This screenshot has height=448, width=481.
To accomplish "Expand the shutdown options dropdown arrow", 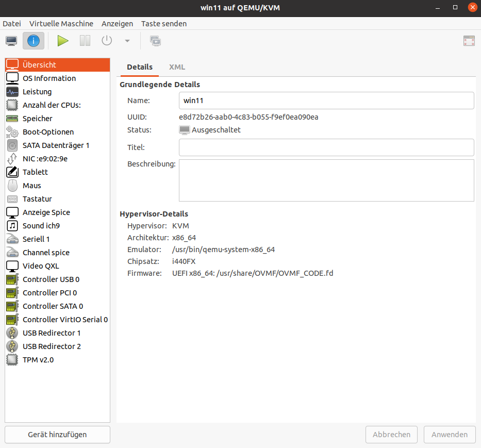I will (x=127, y=41).
